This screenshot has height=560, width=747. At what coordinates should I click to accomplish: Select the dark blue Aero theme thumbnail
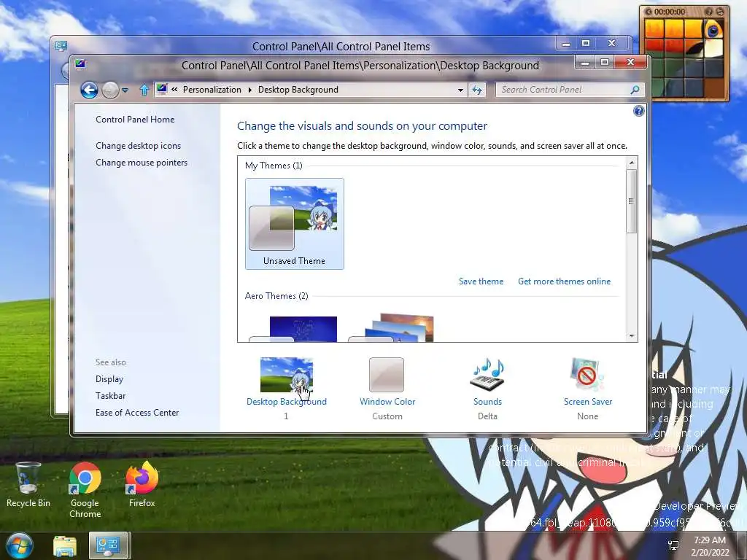click(294, 329)
